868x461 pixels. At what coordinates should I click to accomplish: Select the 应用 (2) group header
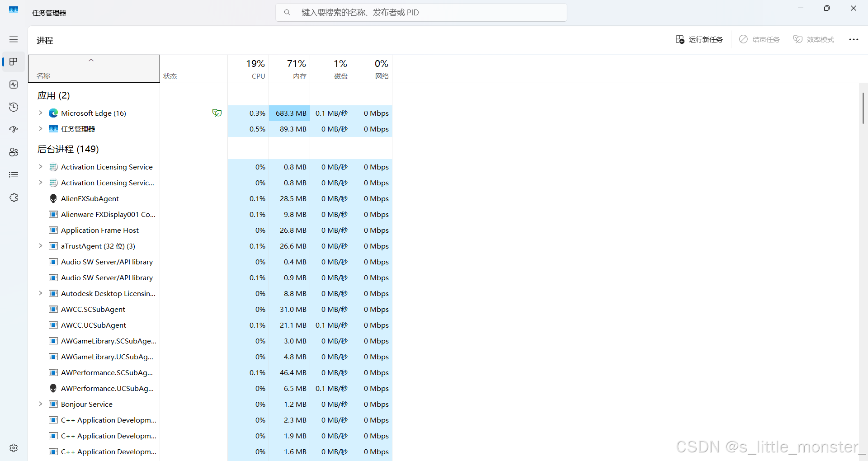click(x=53, y=95)
